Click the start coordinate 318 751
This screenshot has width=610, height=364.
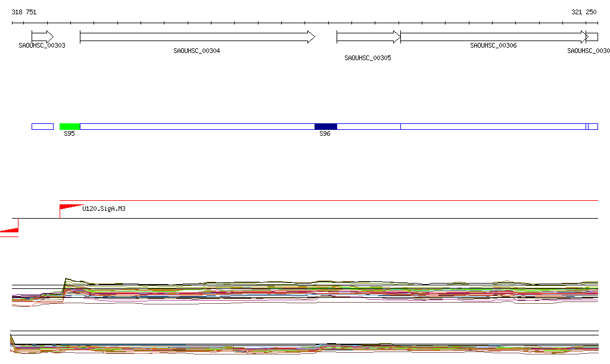tap(24, 12)
